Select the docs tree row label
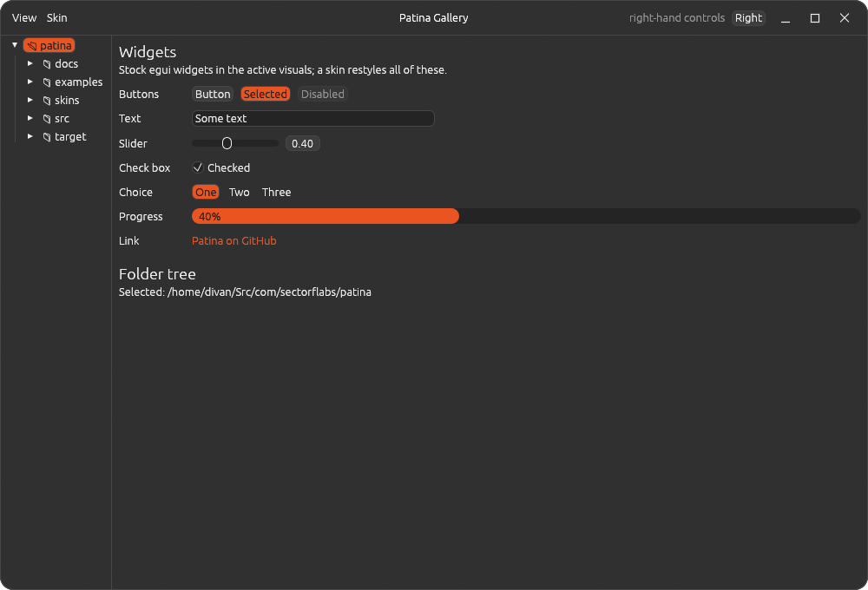868x590 pixels. (x=67, y=63)
